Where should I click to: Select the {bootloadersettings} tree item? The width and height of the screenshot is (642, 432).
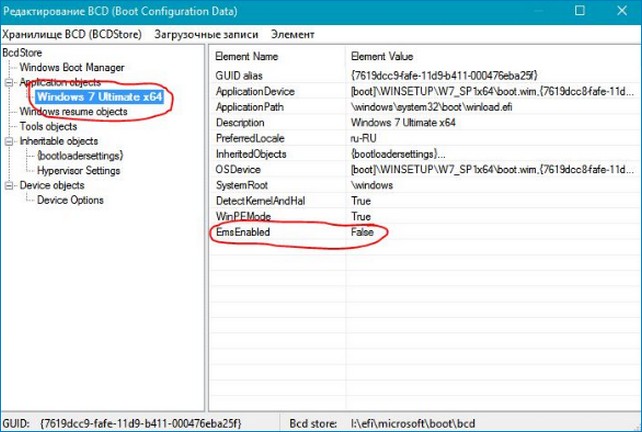(79, 156)
